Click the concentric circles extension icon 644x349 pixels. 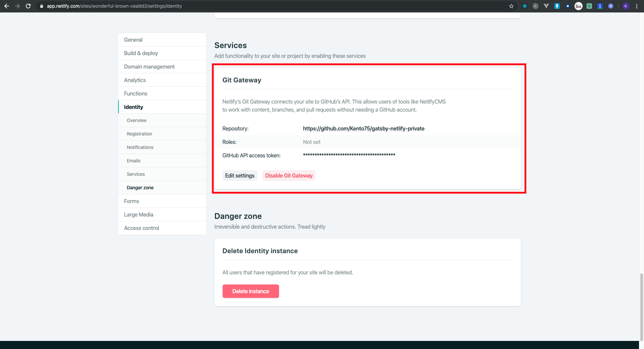(x=536, y=6)
